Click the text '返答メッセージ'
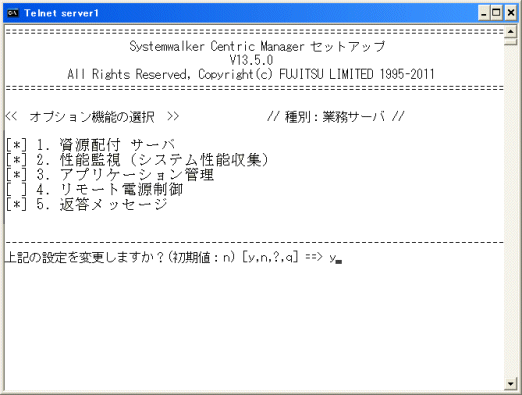The height and width of the screenshot is (395, 522). tap(114, 204)
